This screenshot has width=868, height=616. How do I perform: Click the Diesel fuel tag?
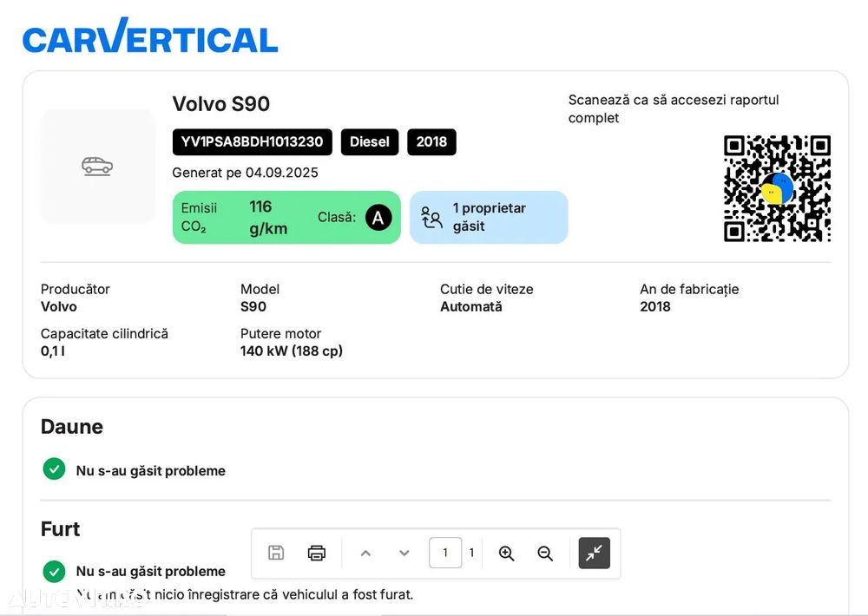[x=370, y=142]
